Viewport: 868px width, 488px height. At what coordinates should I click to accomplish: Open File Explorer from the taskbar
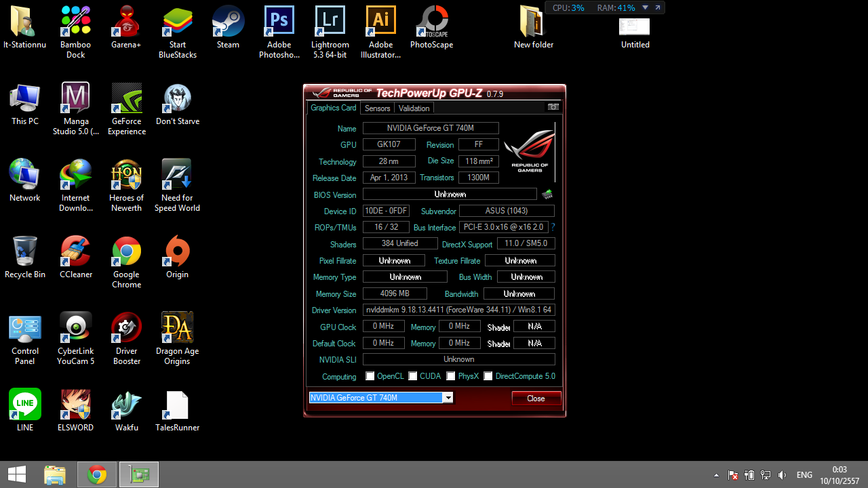tap(55, 474)
